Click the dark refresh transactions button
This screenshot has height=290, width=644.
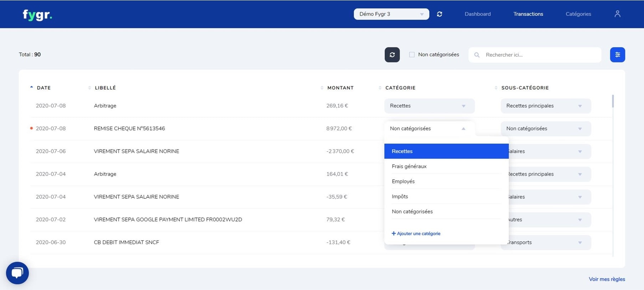coord(392,55)
